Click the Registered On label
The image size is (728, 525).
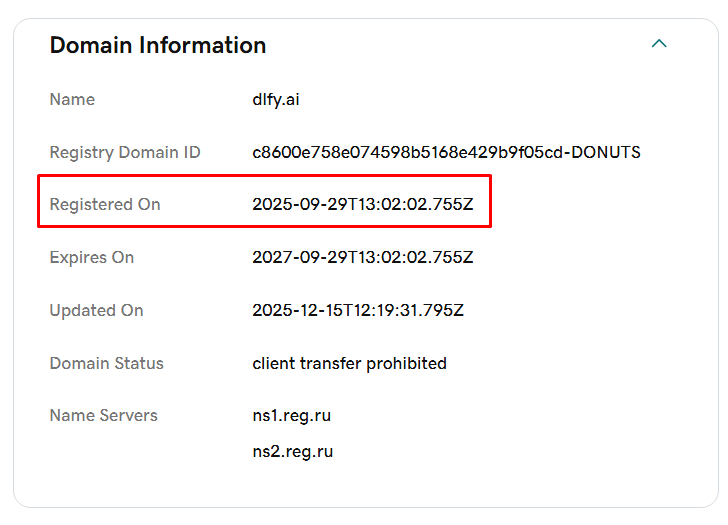(105, 204)
